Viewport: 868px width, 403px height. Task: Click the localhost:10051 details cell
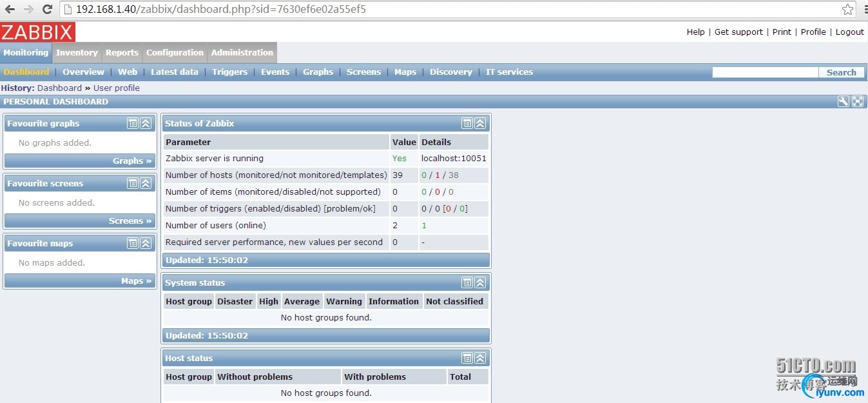(x=454, y=158)
